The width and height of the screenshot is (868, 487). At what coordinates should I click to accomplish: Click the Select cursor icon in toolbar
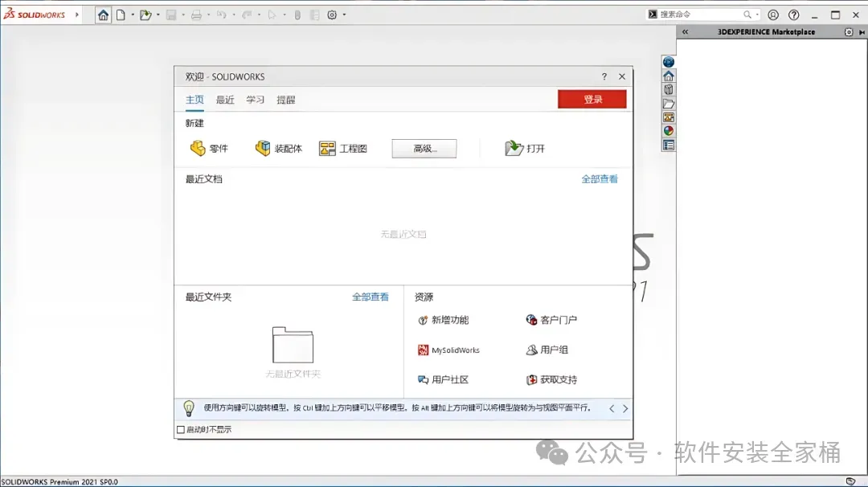click(272, 15)
